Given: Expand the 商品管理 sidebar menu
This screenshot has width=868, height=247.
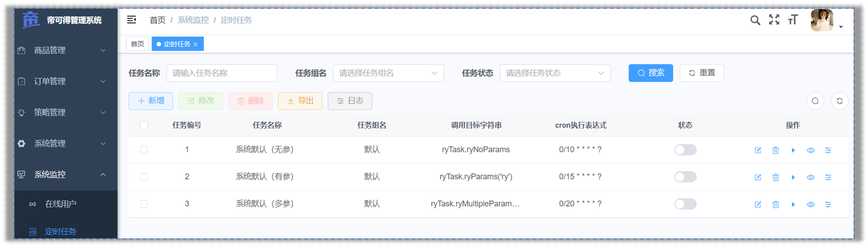Looking at the screenshot, I should pos(62,50).
